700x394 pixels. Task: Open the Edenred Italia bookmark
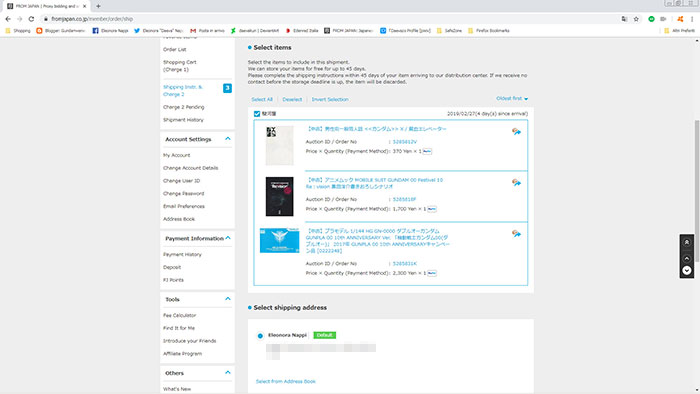click(x=302, y=31)
